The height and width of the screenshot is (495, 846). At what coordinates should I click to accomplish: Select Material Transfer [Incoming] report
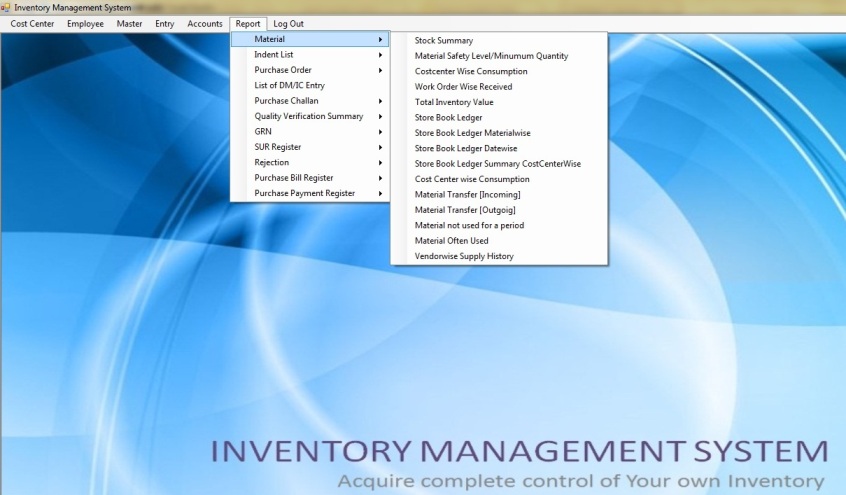(x=467, y=194)
